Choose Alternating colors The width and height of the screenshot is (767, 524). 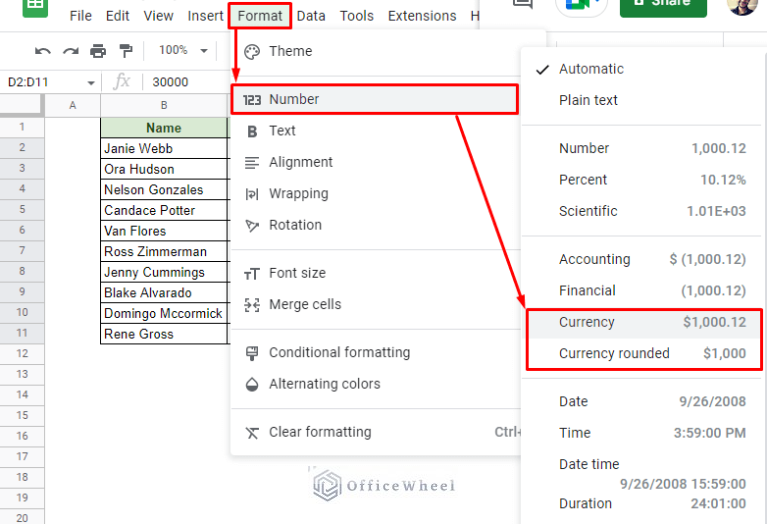pyautogui.click(x=376, y=384)
